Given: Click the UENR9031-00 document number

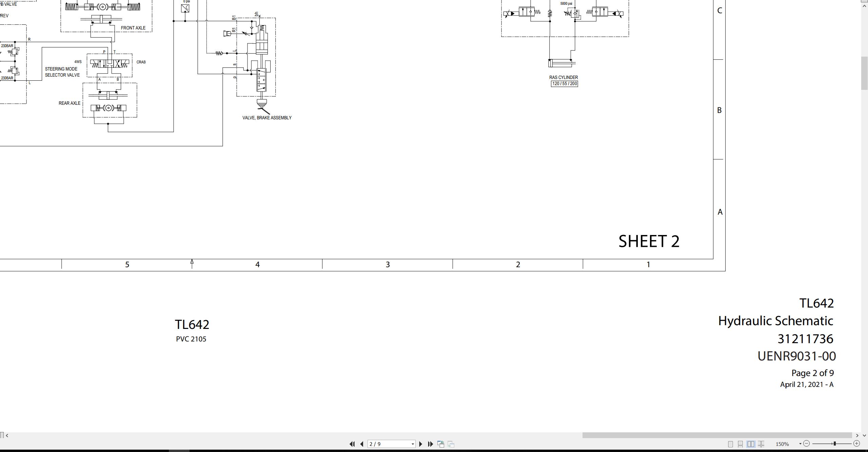Looking at the screenshot, I should 797,356.
